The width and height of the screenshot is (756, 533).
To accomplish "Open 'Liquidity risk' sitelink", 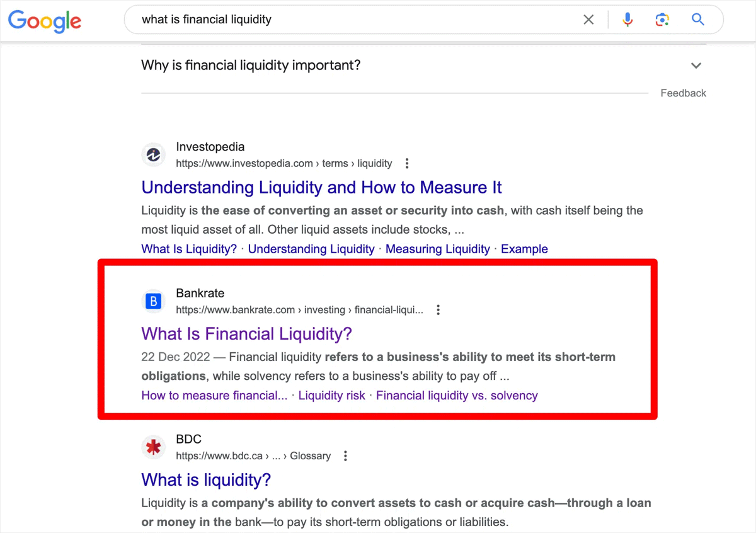I will click(x=332, y=396).
